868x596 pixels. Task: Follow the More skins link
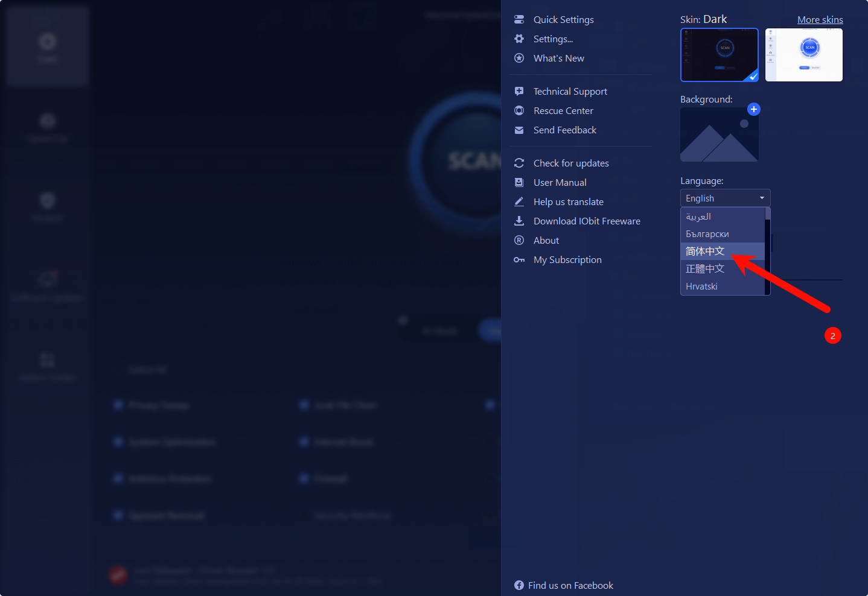pyautogui.click(x=820, y=20)
